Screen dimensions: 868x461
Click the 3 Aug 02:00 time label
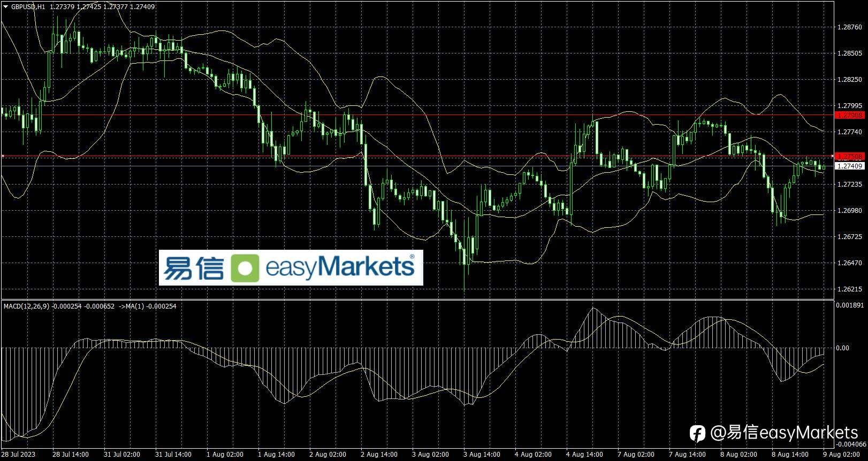pos(430,455)
